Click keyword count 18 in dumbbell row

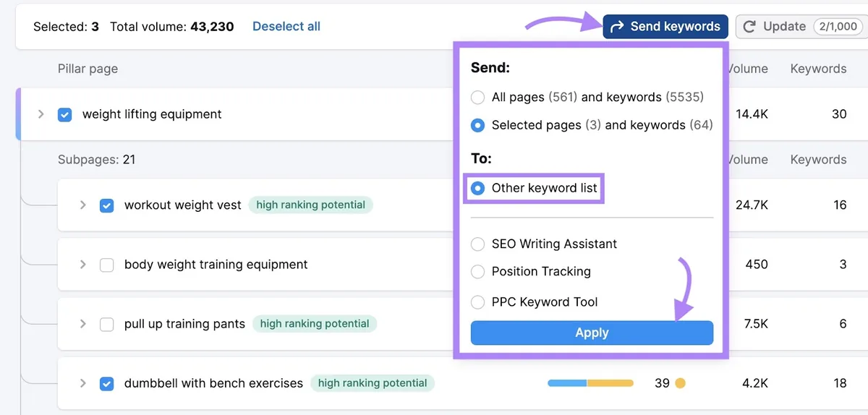840,383
